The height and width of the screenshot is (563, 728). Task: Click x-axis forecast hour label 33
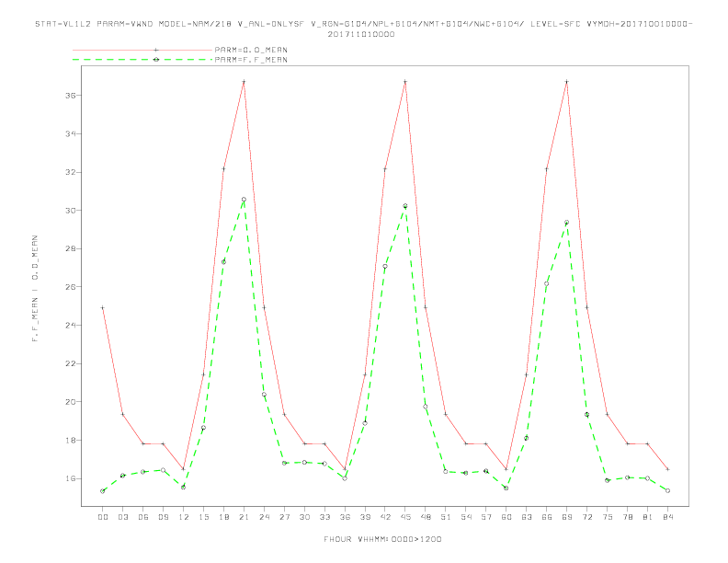click(324, 517)
